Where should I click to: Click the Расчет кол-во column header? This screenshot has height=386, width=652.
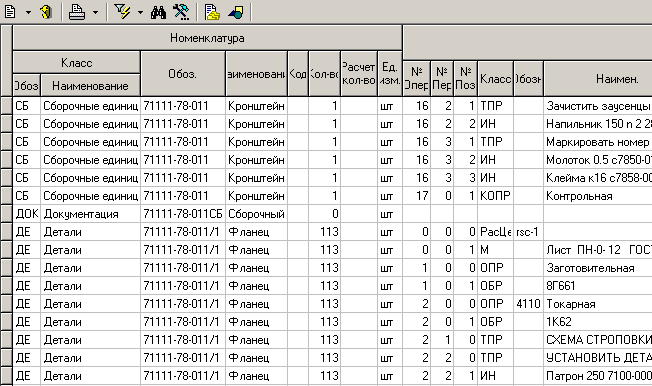(358, 74)
